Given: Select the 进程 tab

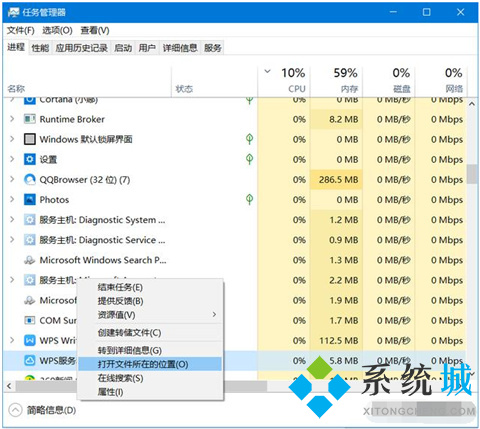Looking at the screenshot, I should pyautogui.click(x=16, y=47).
